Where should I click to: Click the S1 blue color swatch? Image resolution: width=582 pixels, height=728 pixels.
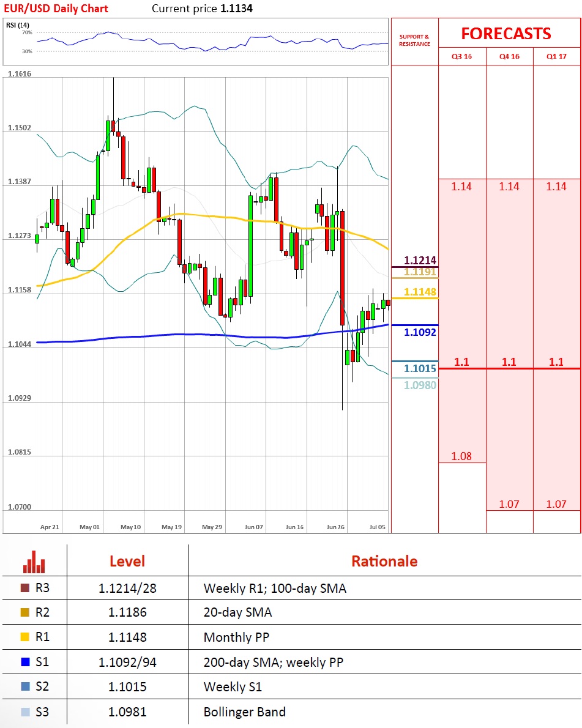pyautogui.click(x=25, y=661)
